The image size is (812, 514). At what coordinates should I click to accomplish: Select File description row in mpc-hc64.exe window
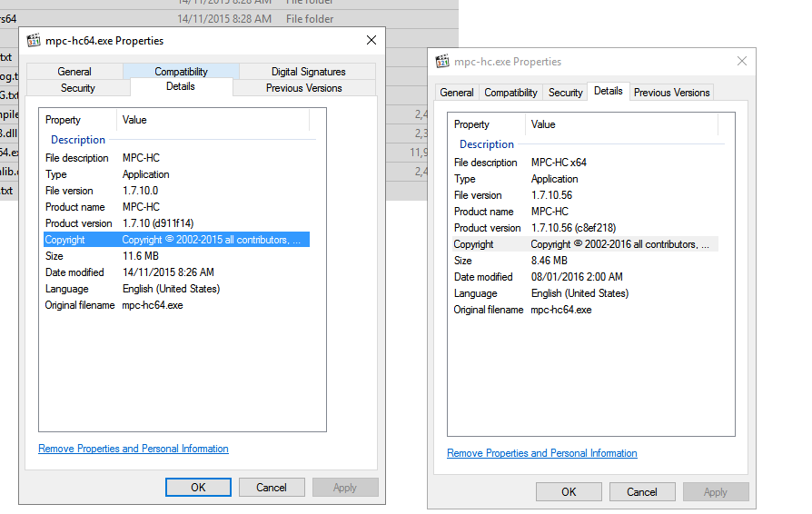176,158
